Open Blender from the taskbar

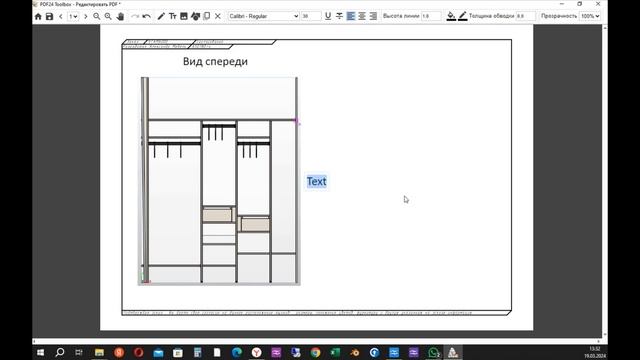coord(355,352)
